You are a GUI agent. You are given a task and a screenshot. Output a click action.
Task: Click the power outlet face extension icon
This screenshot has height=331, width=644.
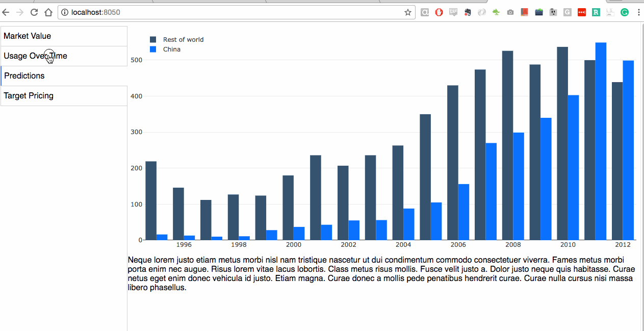coord(553,12)
